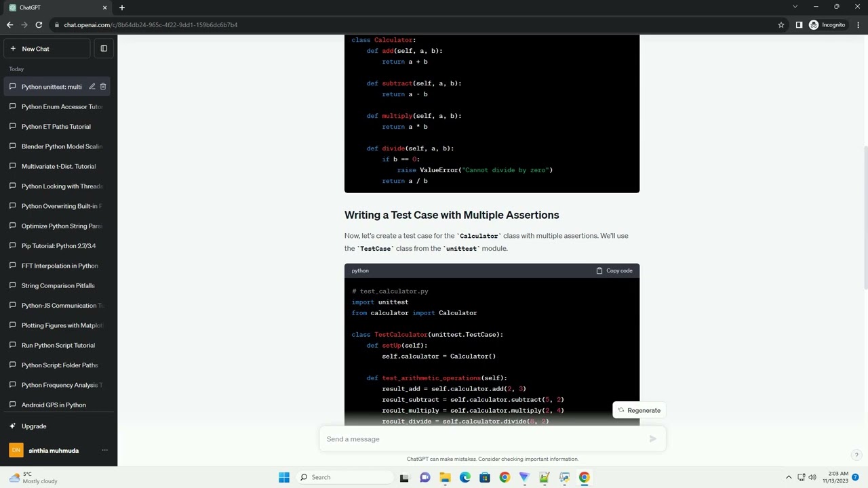Screen dimensions: 868x488
Task: Edit title of Python unittest chat
Action: 92,87
